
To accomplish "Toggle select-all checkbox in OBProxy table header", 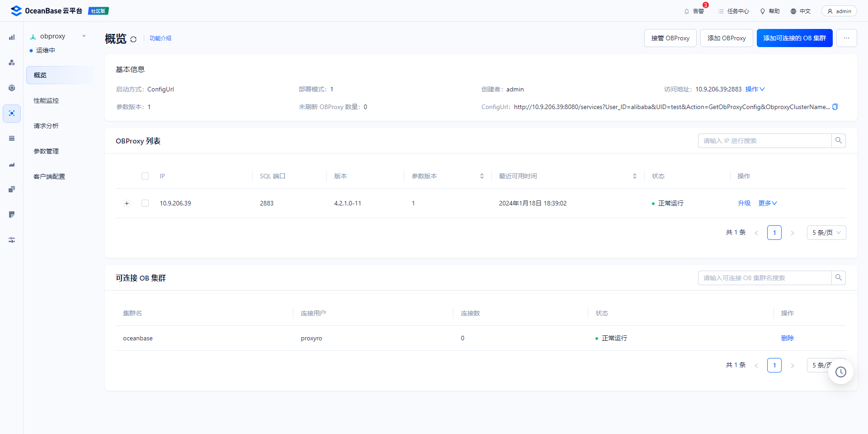I will click(x=145, y=176).
